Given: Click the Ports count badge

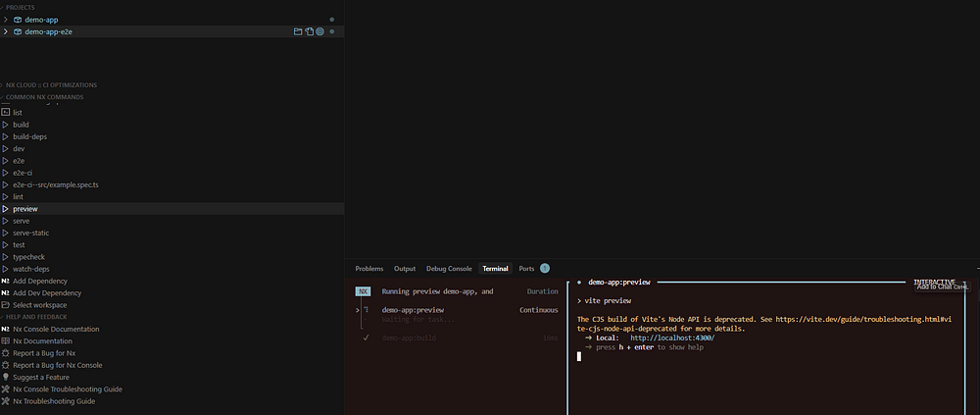Looking at the screenshot, I should click(x=544, y=269).
